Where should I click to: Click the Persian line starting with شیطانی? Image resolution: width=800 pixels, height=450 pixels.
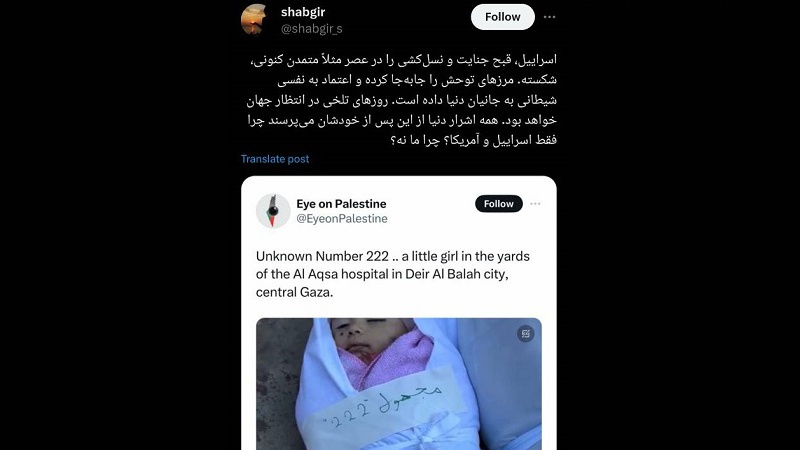click(402, 100)
